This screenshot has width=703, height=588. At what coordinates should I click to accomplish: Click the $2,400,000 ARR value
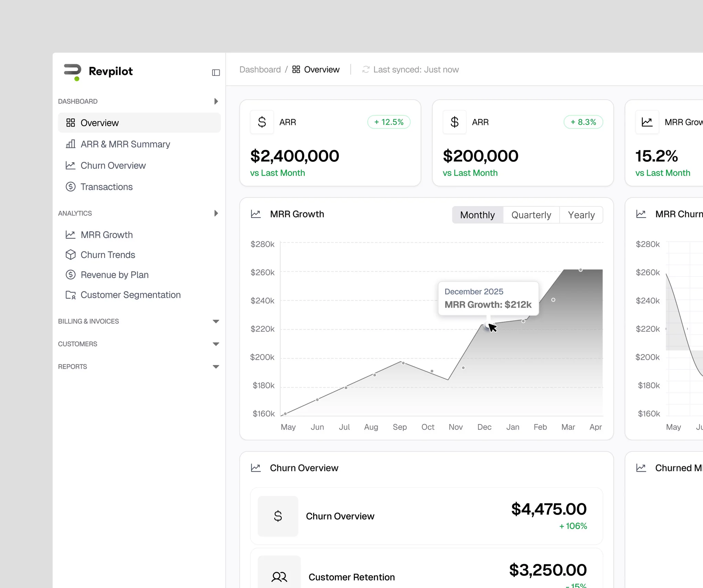pyautogui.click(x=295, y=156)
